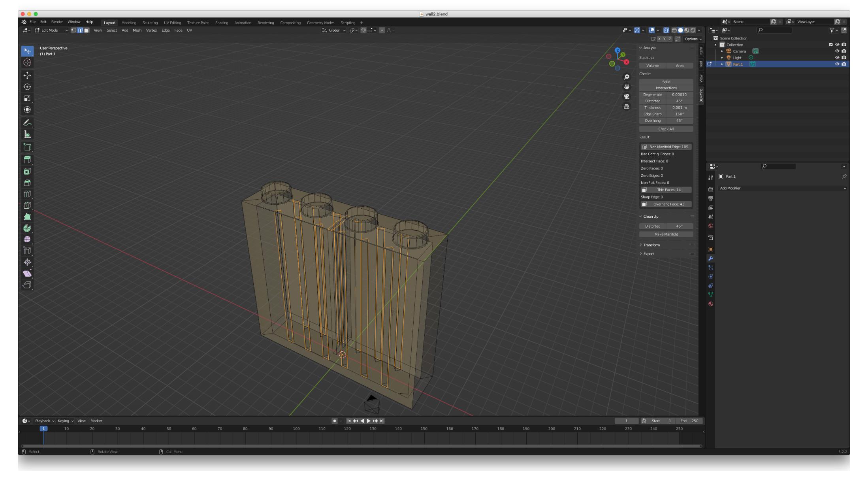Hide the Camera in the outliner

tap(837, 51)
